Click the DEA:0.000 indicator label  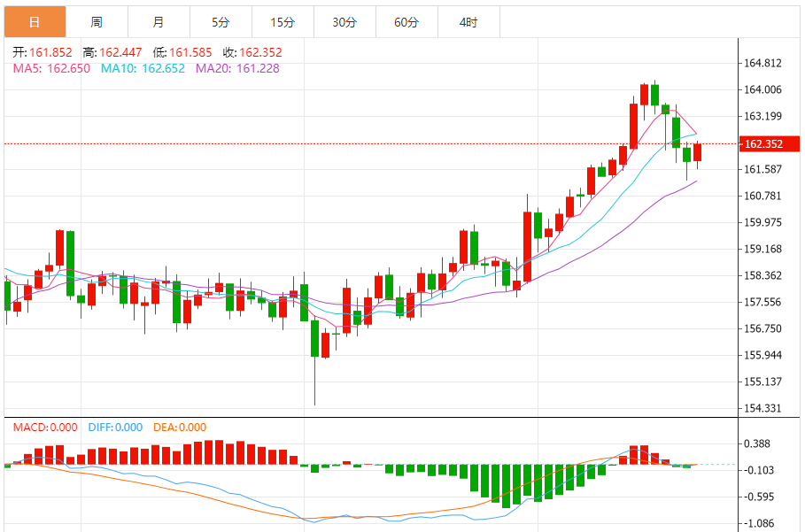[180, 428]
